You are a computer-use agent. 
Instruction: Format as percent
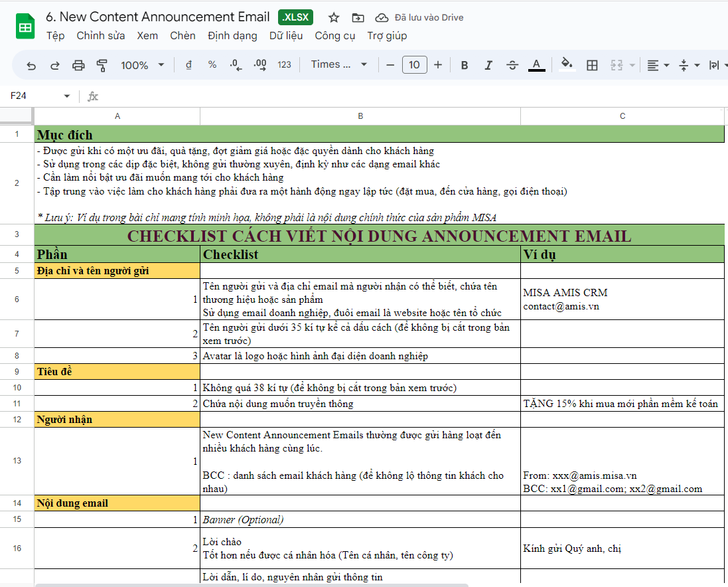pyautogui.click(x=212, y=65)
